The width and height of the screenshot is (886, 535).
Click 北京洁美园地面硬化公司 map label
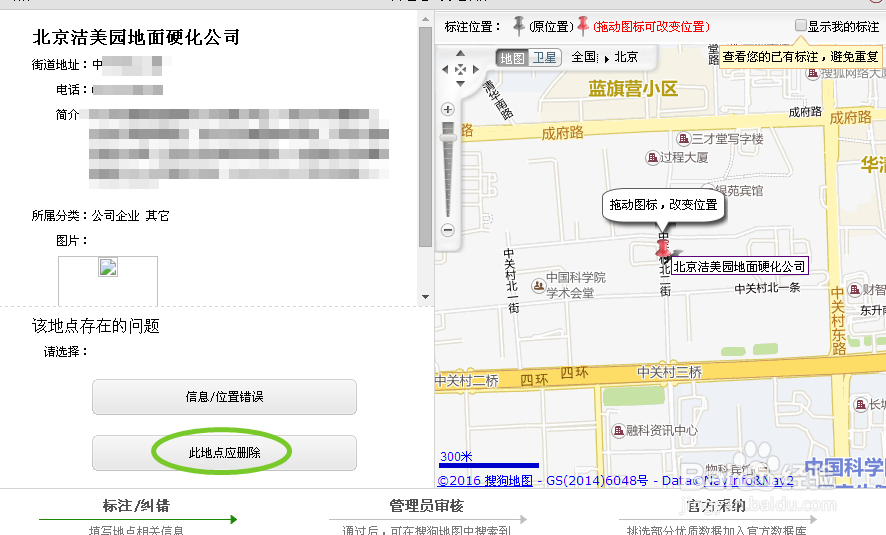[x=739, y=266]
